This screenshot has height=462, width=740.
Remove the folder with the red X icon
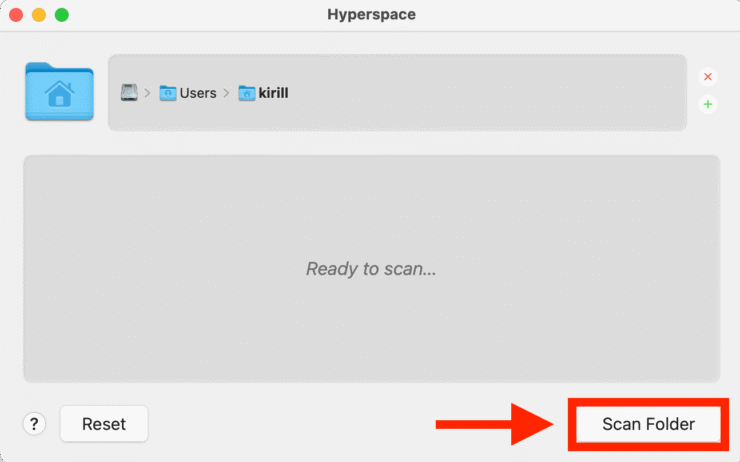point(707,77)
